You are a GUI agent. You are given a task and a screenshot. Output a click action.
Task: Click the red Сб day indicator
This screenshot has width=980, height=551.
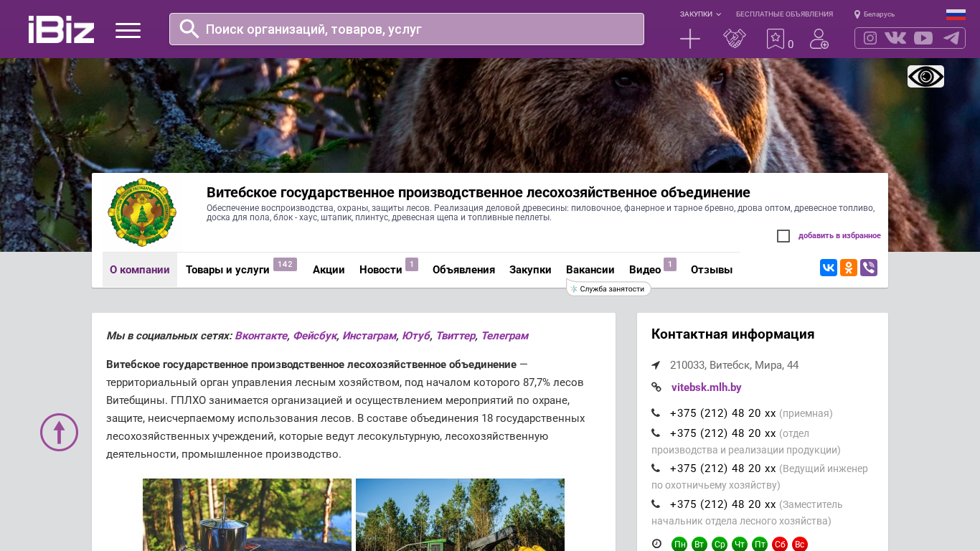pos(780,545)
